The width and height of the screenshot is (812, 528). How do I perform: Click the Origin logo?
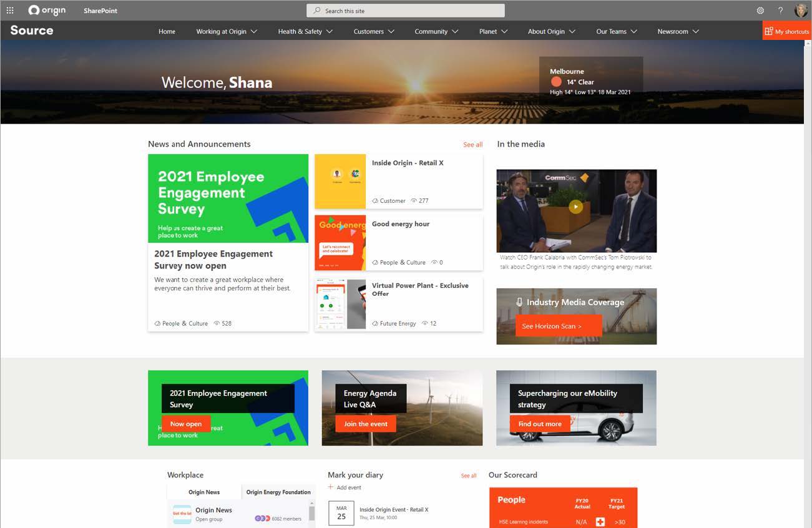point(47,11)
